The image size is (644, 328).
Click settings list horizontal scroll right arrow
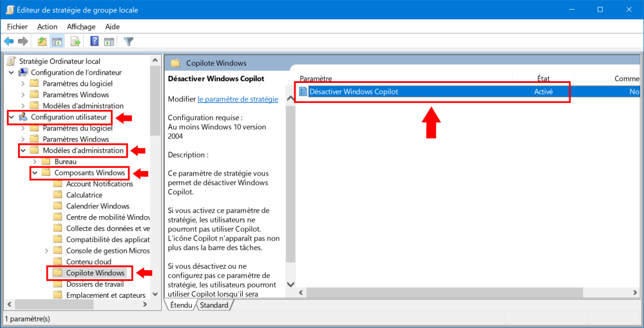[x=635, y=293]
